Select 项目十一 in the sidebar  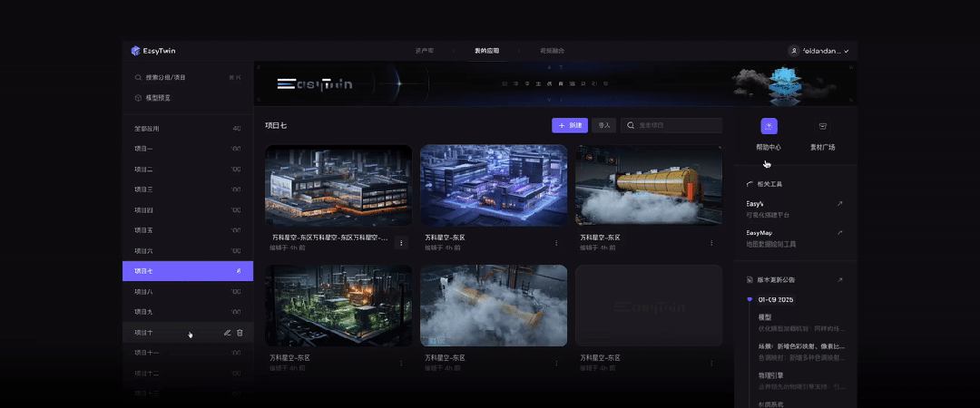click(x=188, y=353)
